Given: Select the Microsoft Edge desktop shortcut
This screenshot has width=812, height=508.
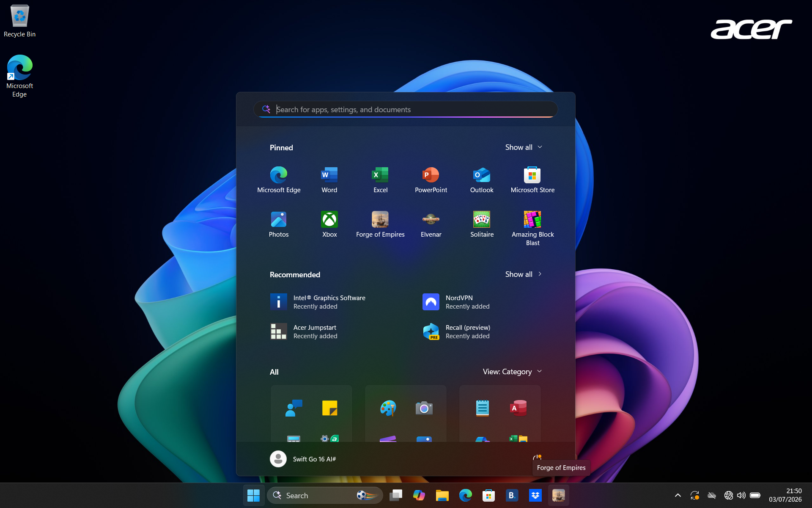Looking at the screenshot, I should pos(19,76).
